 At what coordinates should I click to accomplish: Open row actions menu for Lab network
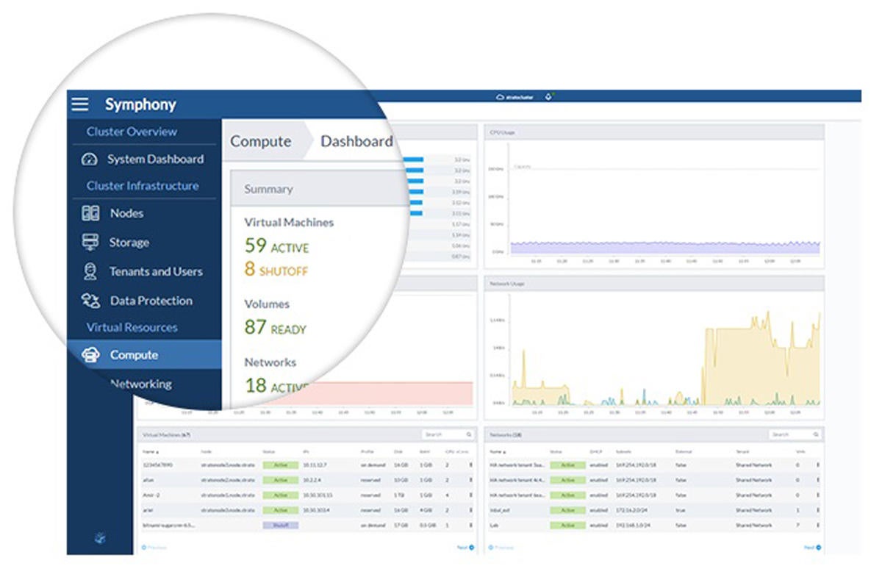pos(818,526)
